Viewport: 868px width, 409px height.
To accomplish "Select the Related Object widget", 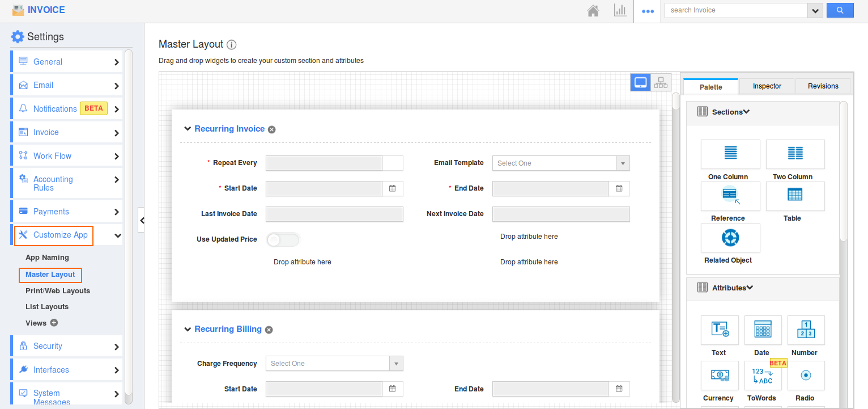I will click(730, 238).
